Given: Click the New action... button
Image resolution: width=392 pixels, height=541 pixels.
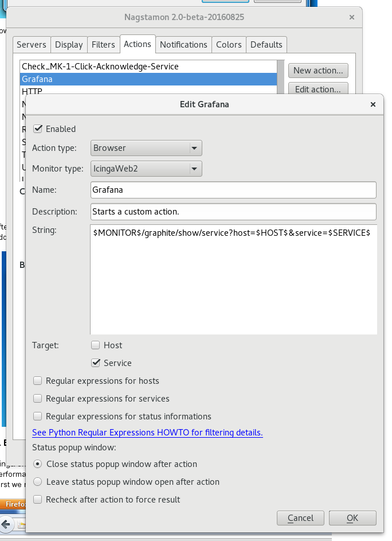Looking at the screenshot, I should point(318,71).
